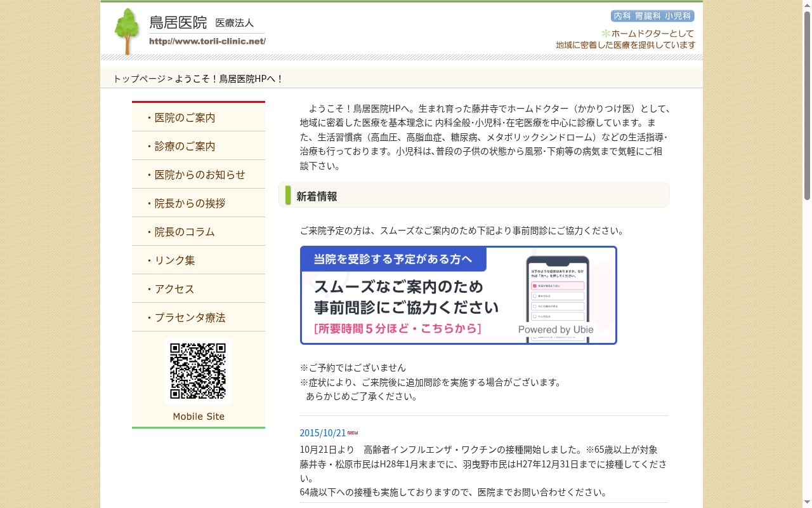Open 院長からの挨拶 menu item
This screenshot has width=812, height=508.
pyautogui.click(x=199, y=203)
